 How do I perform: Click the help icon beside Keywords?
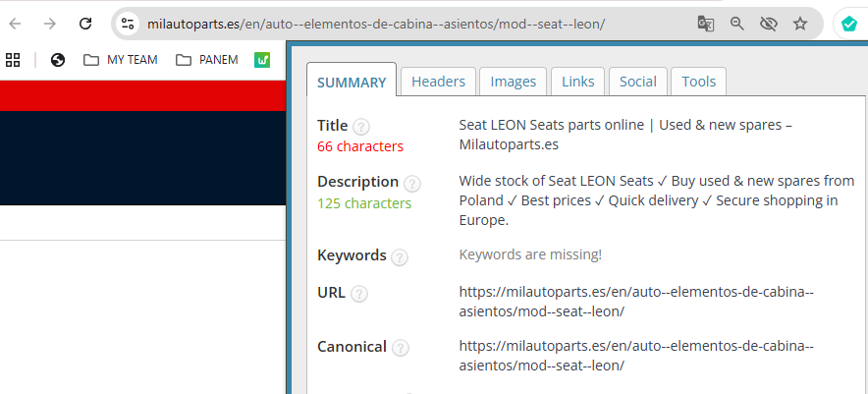[399, 257]
